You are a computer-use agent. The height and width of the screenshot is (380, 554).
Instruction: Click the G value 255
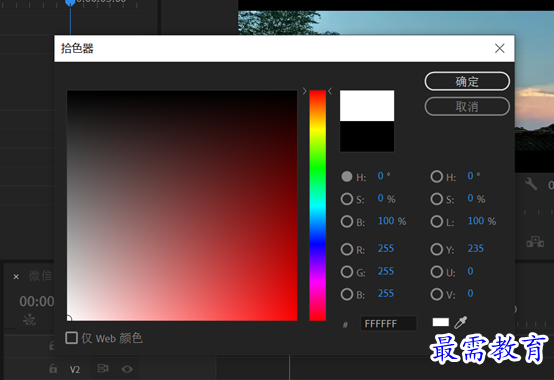coord(385,271)
